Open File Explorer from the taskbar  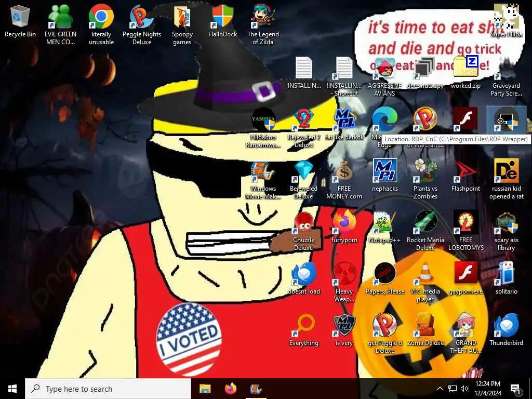(x=205, y=389)
